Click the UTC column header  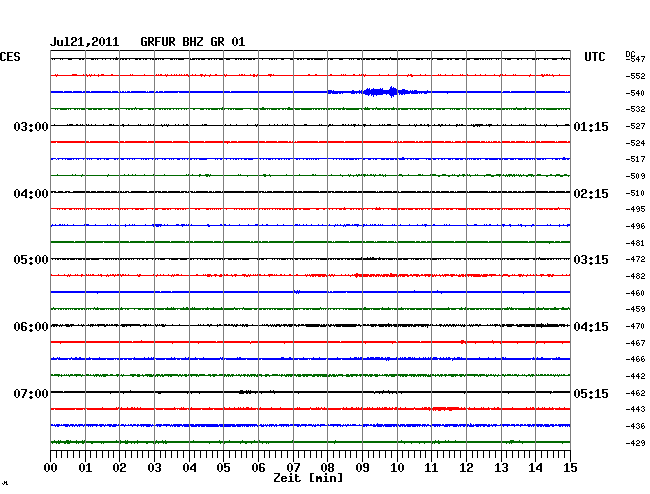click(x=594, y=57)
